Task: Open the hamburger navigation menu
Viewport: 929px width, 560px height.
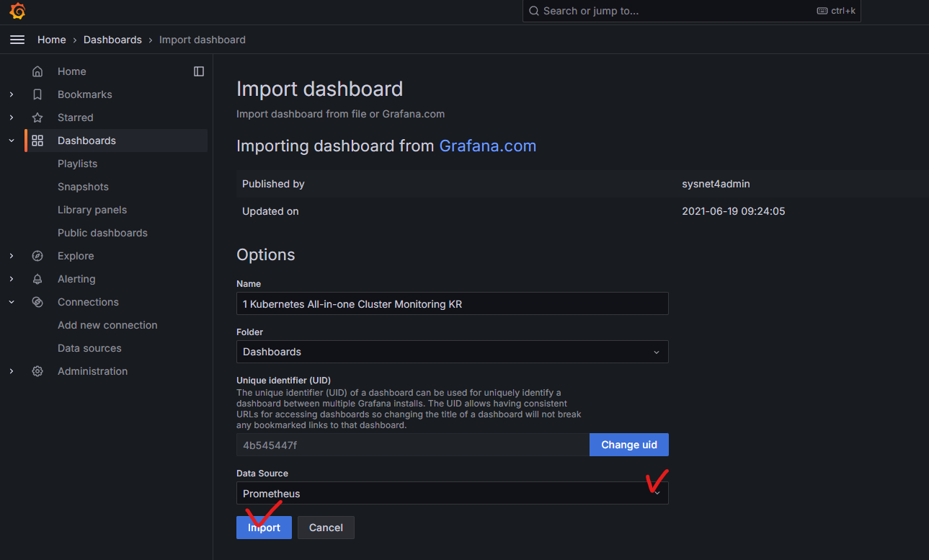Action: click(17, 40)
